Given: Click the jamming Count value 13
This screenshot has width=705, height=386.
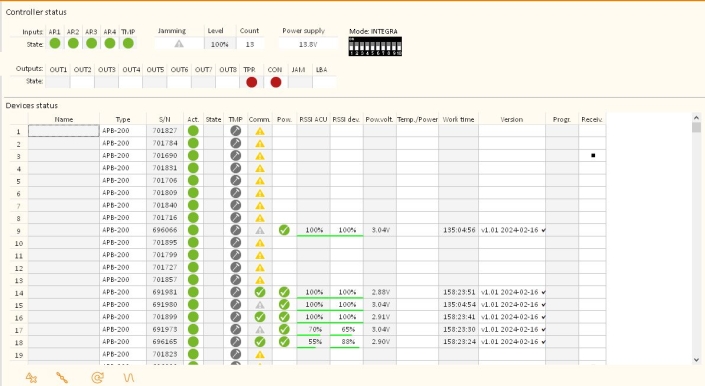Looking at the screenshot, I should (250, 44).
